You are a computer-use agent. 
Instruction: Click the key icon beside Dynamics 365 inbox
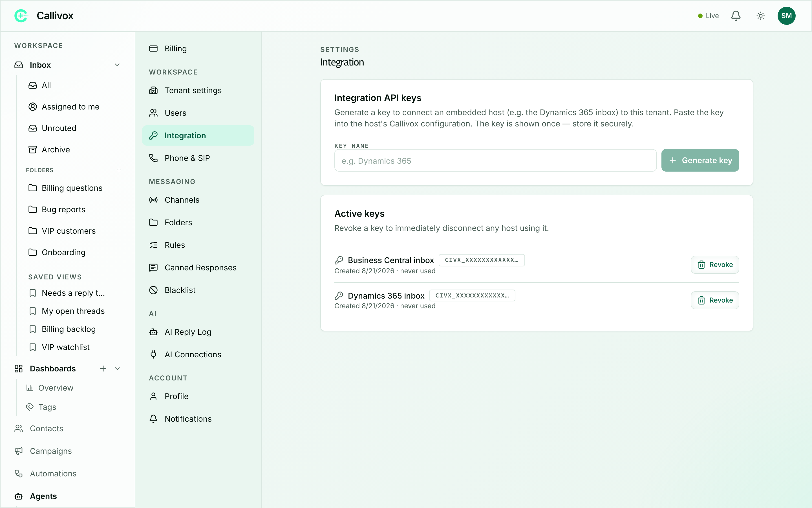click(339, 296)
